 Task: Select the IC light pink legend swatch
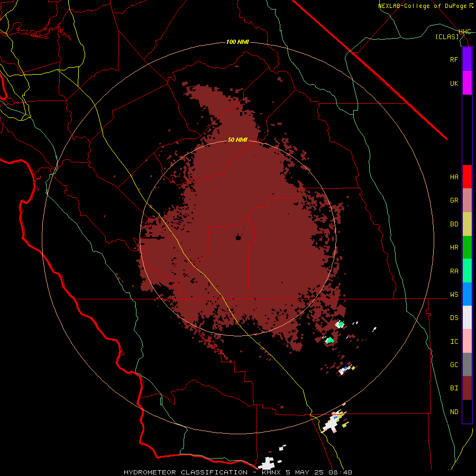tap(467, 341)
